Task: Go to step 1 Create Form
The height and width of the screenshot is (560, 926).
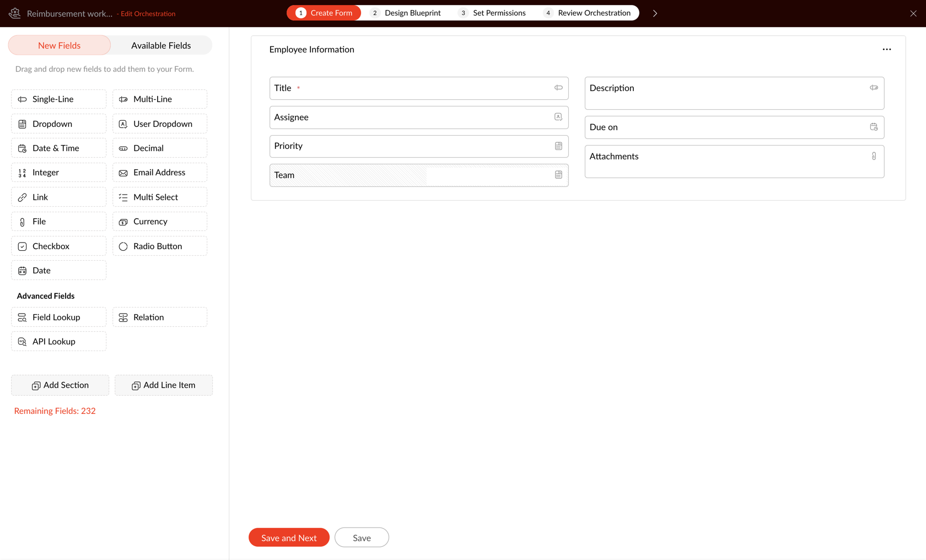Action: tap(324, 13)
